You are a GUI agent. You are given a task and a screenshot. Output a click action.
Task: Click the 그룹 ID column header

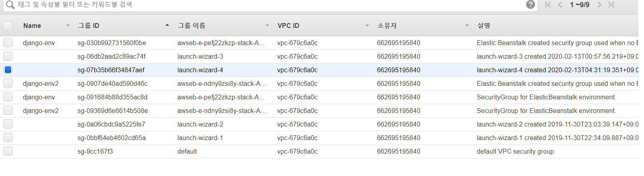click(89, 26)
